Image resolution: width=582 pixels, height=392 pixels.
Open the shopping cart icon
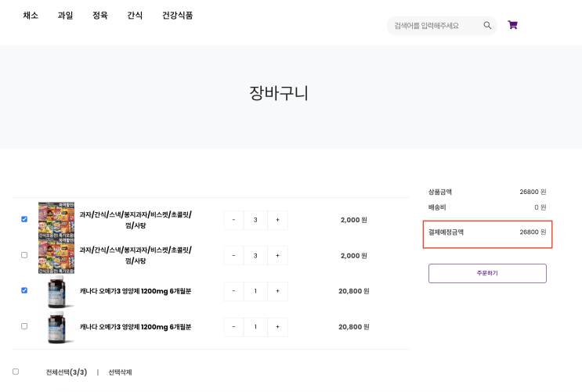click(x=512, y=25)
